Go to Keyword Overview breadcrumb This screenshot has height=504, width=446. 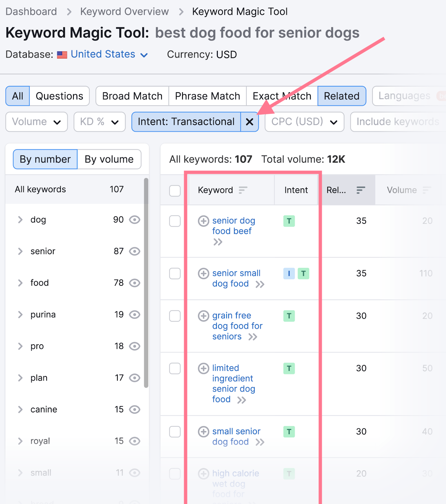point(124,12)
